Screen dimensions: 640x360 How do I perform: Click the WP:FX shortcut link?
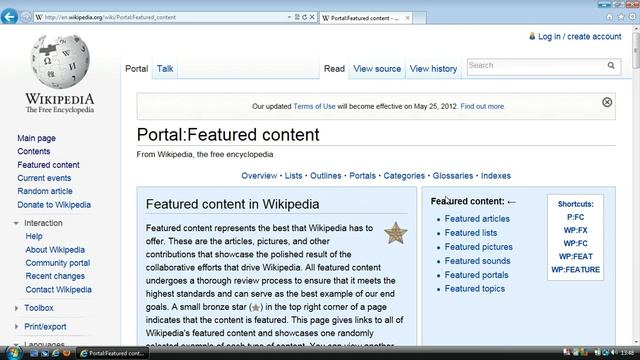(576, 230)
